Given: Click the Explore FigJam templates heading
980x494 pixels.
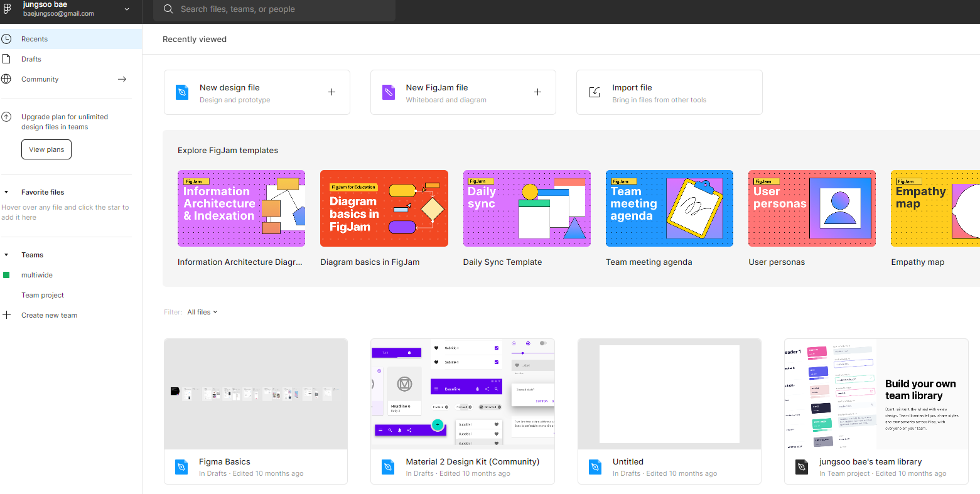Looking at the screenshot, I should 228,151.
